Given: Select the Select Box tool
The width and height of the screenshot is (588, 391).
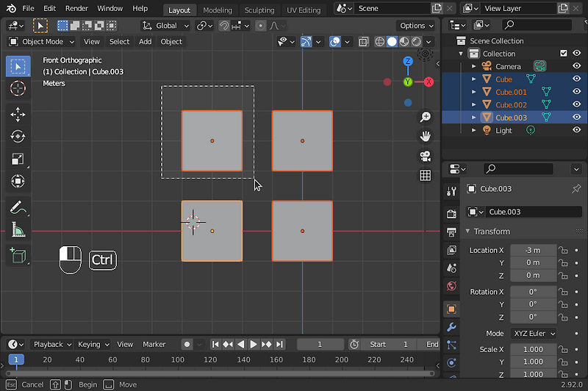Looking at the screenshot, I should (18, 66).
